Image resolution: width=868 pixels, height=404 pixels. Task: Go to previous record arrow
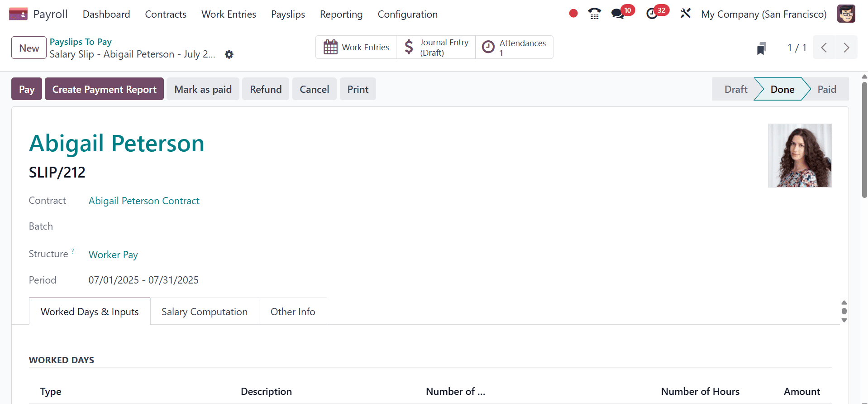pyautogui.click(x=824, y=48)
